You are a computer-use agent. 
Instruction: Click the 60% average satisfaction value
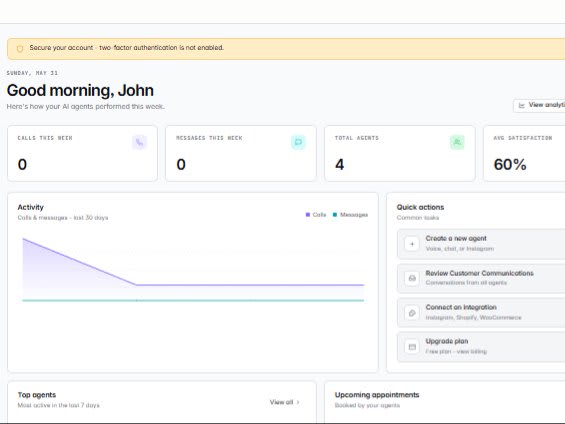click(510, 165)
